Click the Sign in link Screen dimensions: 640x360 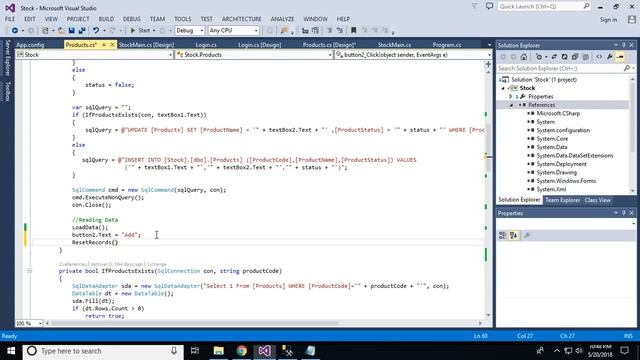click(x=608, y=20)
